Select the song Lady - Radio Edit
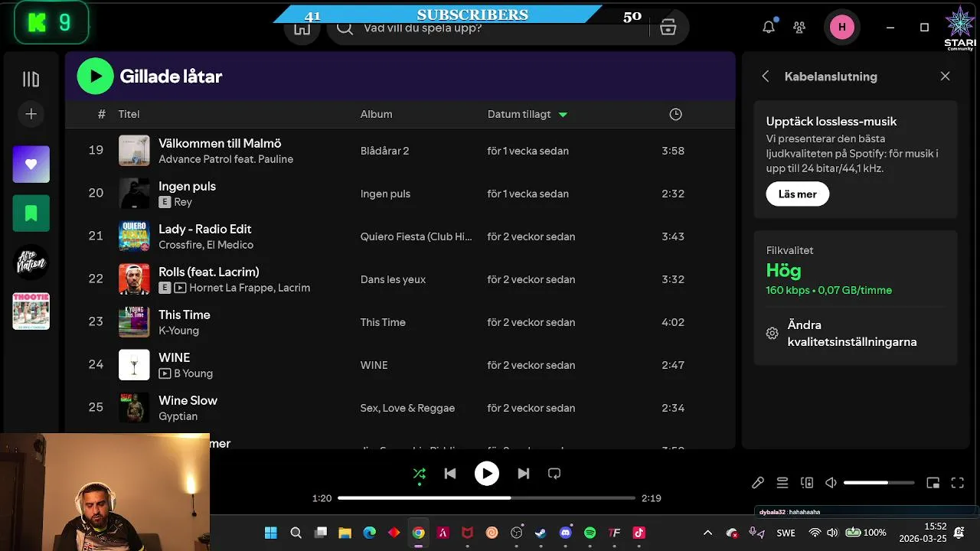This screenshot has height=551, width=980. point(204,229)
